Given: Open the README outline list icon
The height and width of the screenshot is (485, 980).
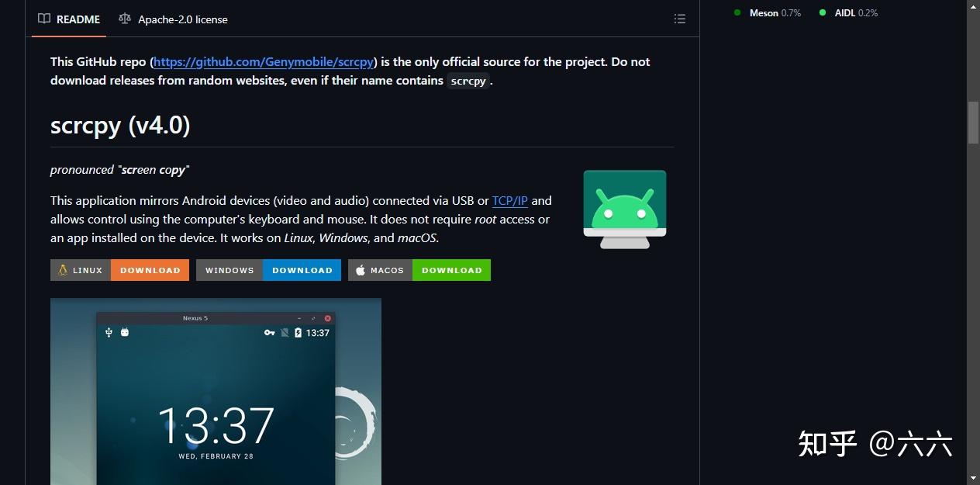Looking at the screenshot, I should (680, 19).
